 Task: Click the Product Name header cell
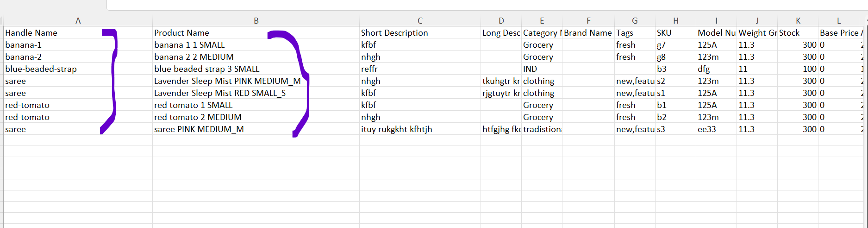tap(256, 33)
